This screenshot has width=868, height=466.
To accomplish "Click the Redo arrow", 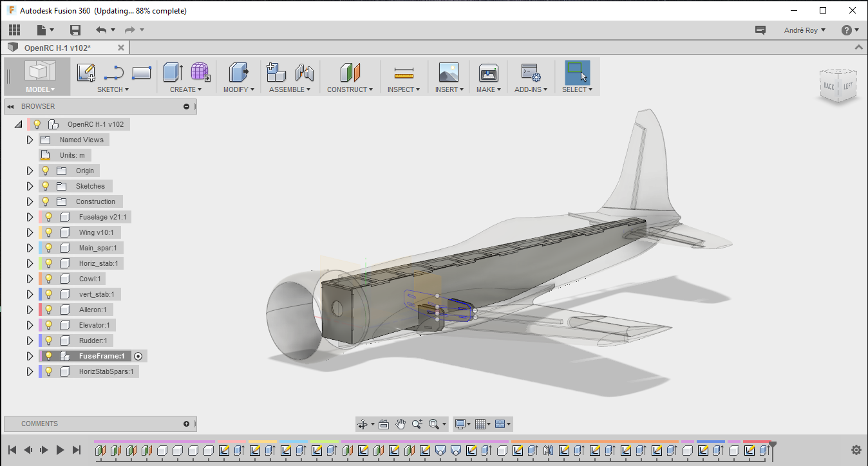I will click(129, 30).
